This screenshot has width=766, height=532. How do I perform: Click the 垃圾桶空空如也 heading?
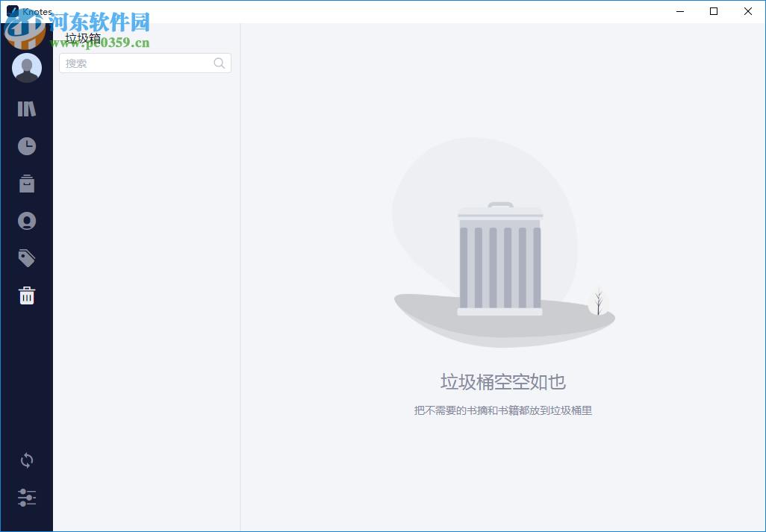pos(504,381)
